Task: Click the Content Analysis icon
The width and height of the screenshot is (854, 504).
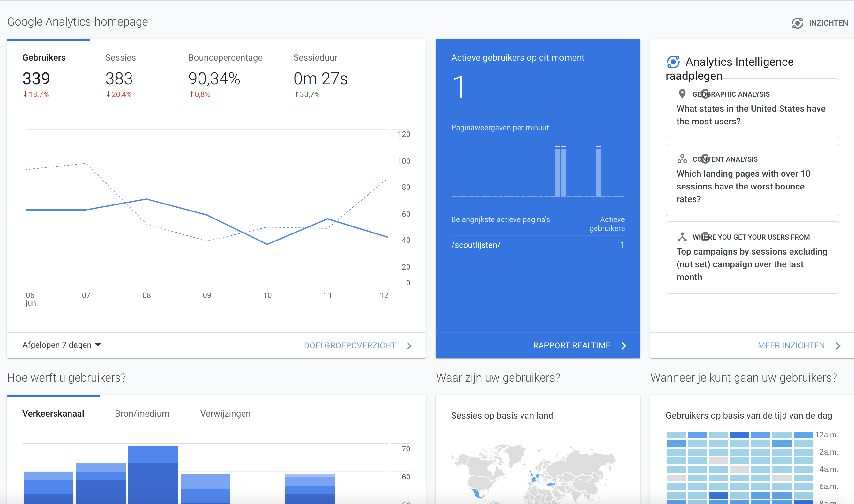Action: (x=682, y=159)
